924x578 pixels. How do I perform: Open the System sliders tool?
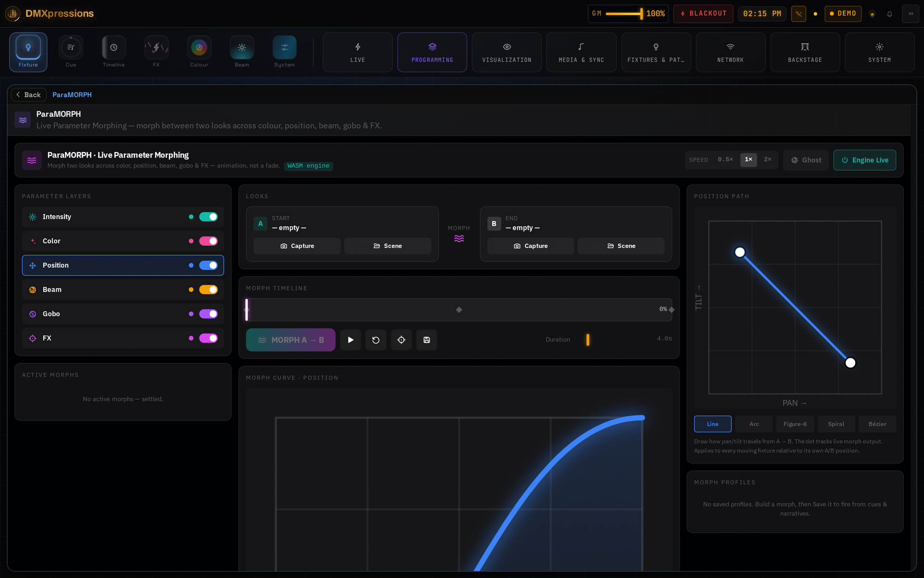point(284,52)
